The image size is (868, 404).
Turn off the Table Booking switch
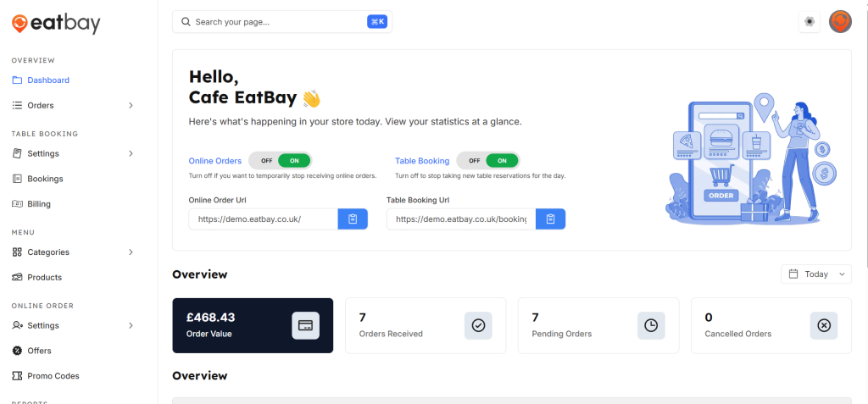point(475,160)
